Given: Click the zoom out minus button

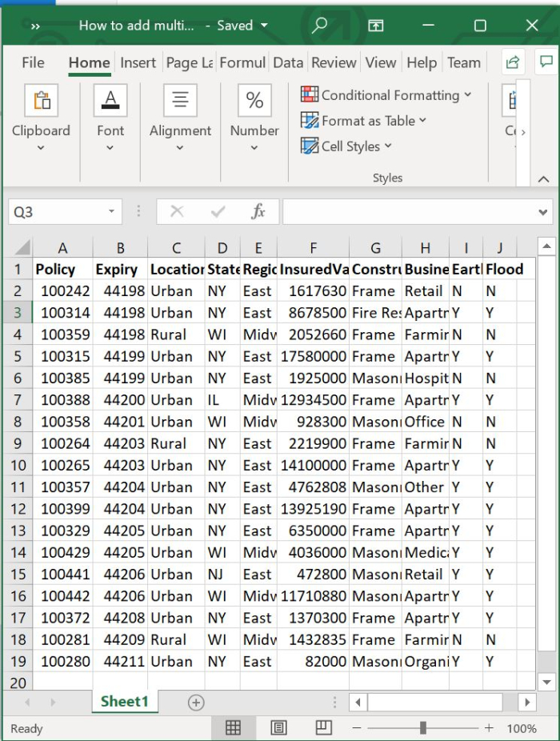Looking at the screenshot, I should tap(357, 728).
